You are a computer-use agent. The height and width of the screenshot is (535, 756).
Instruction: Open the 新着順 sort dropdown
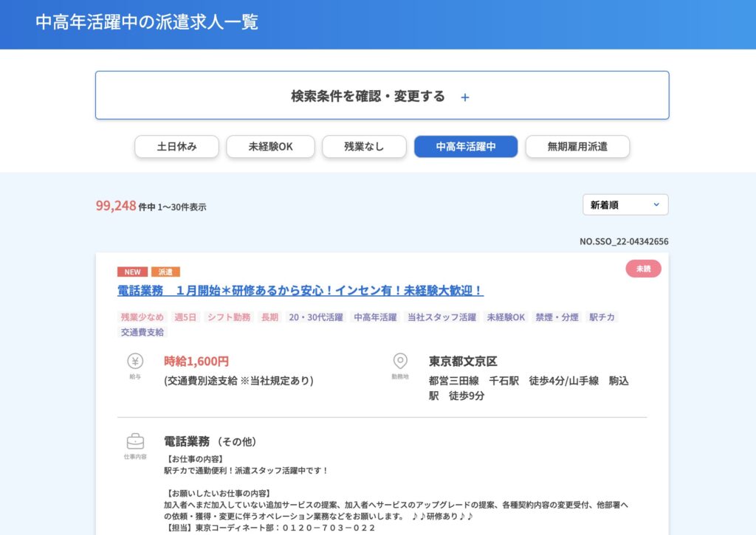point(625,204)
